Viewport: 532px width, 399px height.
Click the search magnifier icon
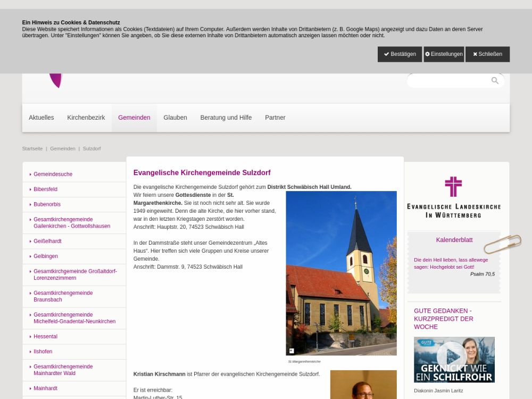tap(495, 81)
